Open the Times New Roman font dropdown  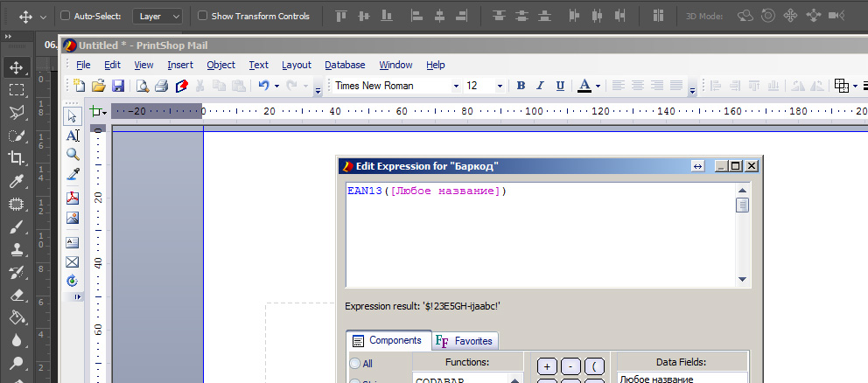click(x=456, y=86)
